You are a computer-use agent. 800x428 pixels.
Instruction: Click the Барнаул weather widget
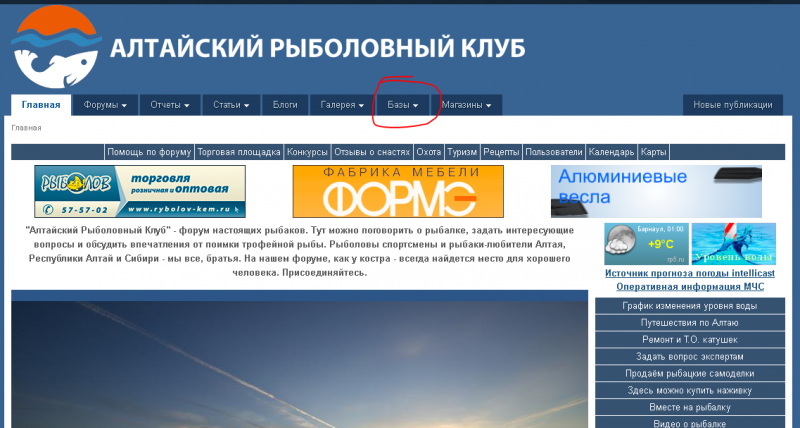[x=646, y=244]
